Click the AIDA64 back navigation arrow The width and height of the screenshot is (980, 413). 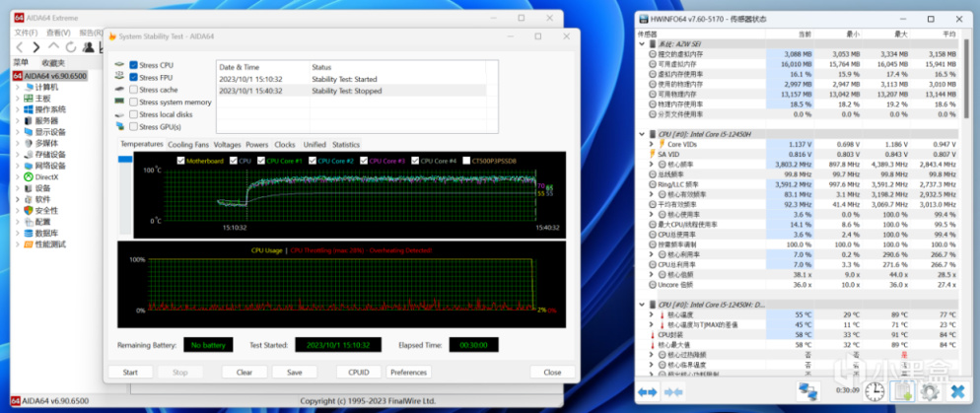[20, 47]
